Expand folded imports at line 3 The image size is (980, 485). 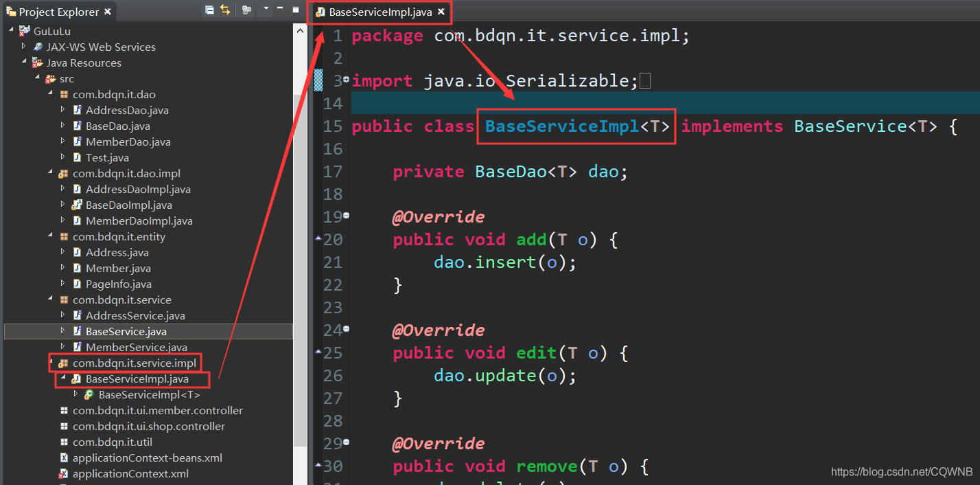346,80
